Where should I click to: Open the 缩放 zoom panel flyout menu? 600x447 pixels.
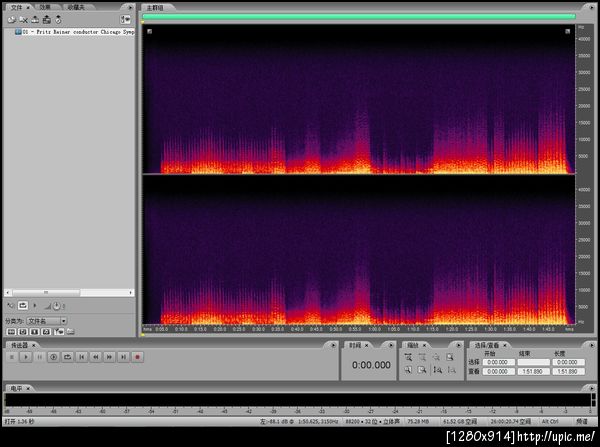[x=458, y=345]
